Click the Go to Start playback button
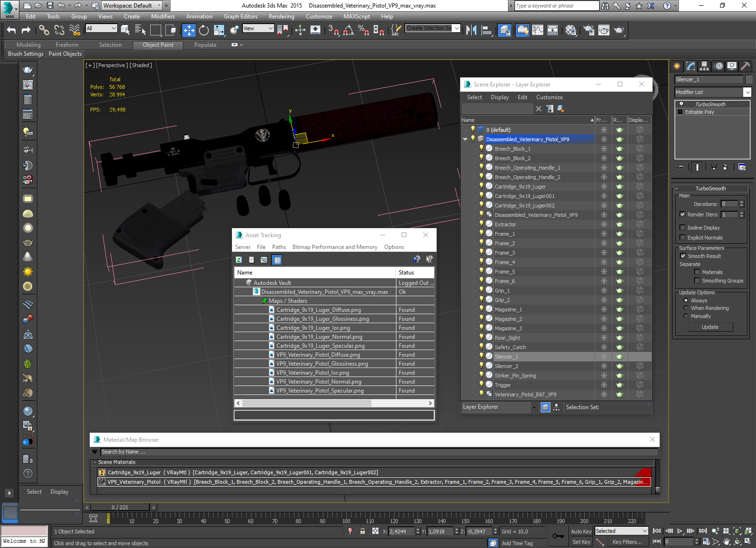Screen dimensions: 756x548 pyautogui.click(x=657, y=531)
